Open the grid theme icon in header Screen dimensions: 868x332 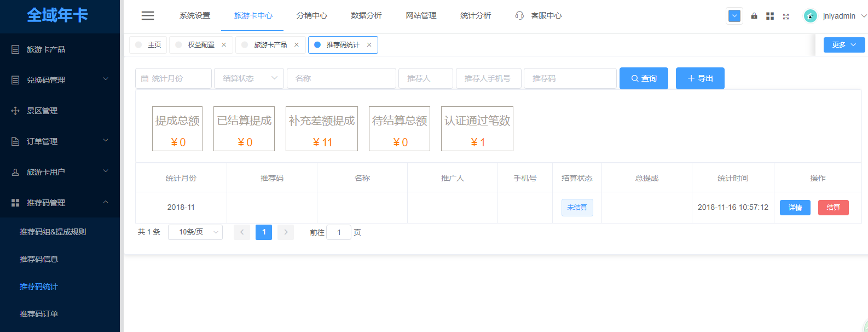770,16
